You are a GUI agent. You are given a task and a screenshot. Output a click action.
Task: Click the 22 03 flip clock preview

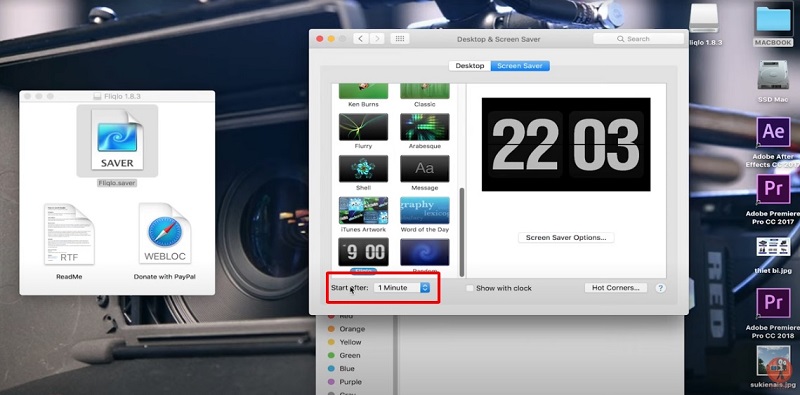click(x=566, y=144)
